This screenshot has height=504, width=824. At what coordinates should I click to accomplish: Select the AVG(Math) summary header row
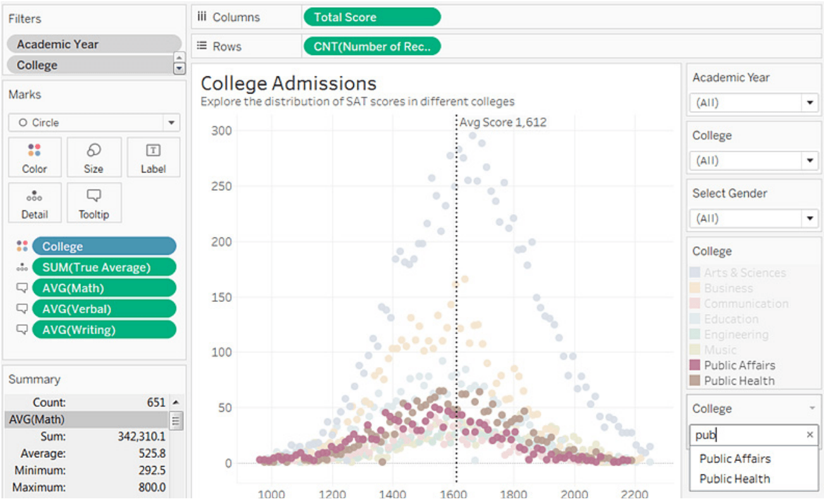coord(87,419)
